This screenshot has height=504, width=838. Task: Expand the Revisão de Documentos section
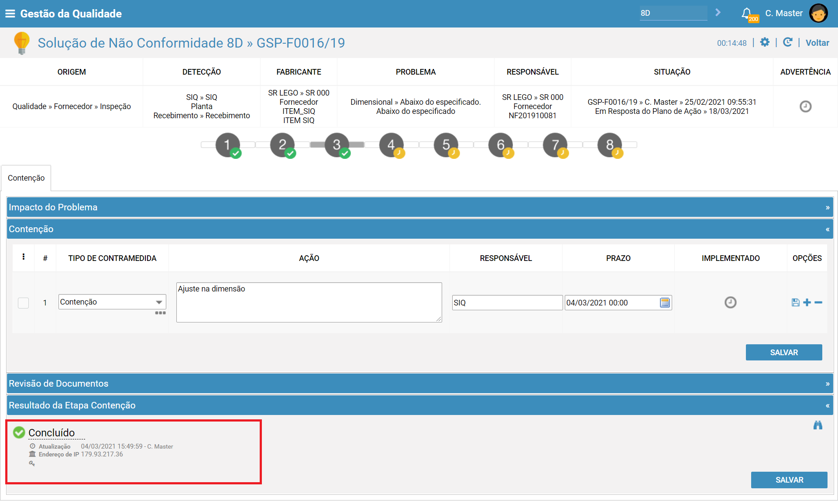click(420, 384)
